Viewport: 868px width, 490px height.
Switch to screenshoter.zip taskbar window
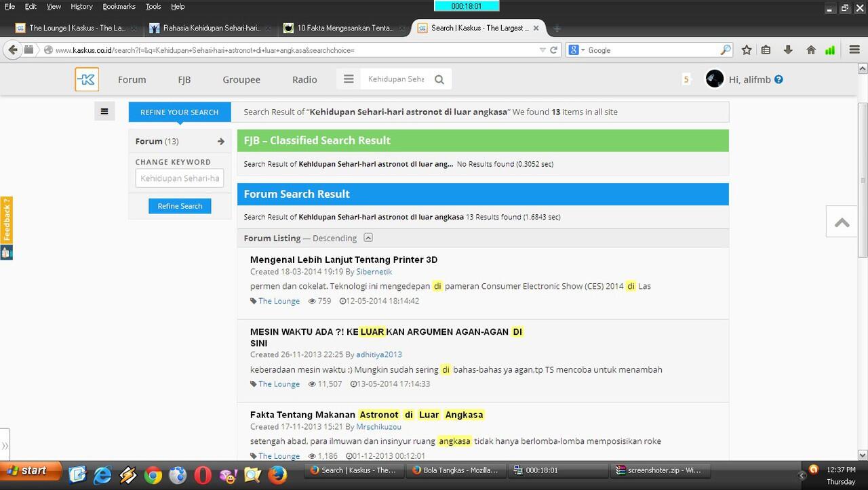(660, 470)
